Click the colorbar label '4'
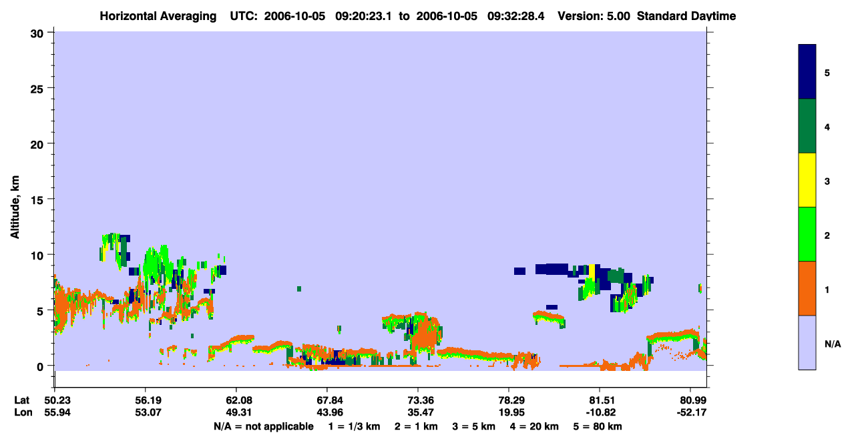 pyautogui.click(x=827, y=126)
